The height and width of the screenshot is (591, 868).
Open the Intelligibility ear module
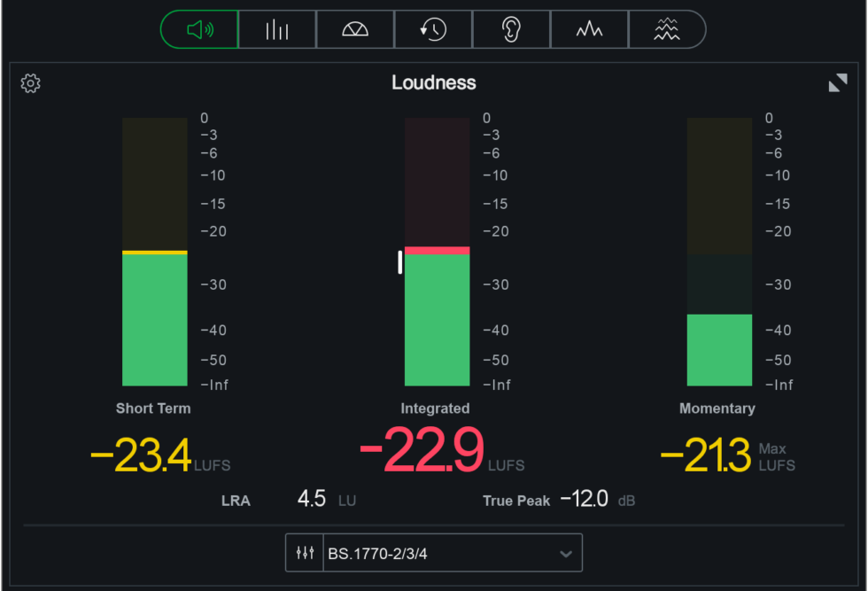click(511, 28)
